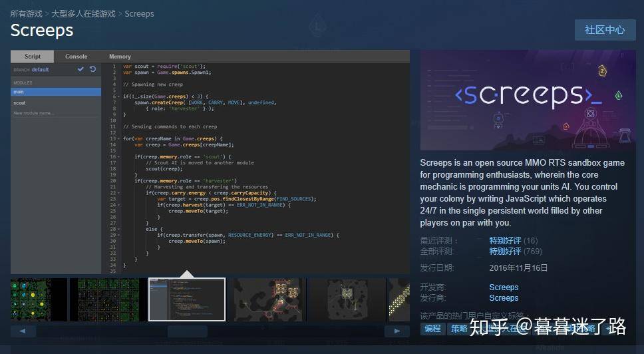The width and height of the screenshot is (644, 354).
Task: Open the Memory tab
Action: [x=120, y=57]
